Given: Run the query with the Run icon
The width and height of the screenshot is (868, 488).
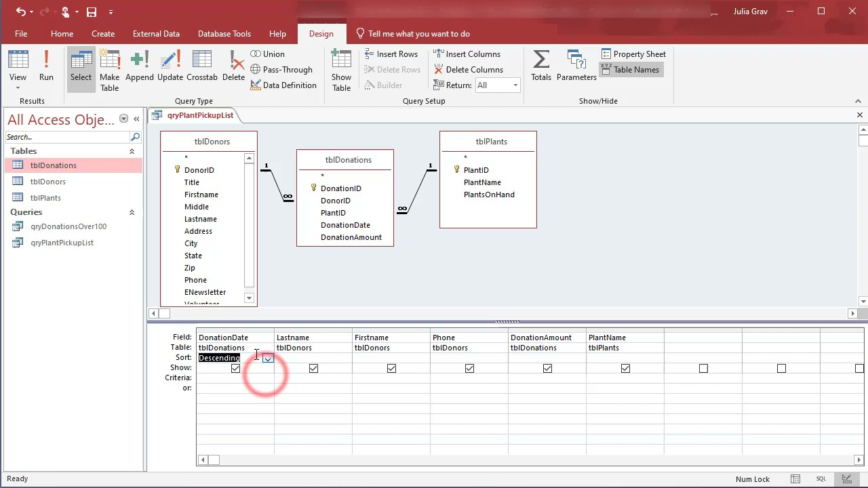Looking at the screenshot, I should (x=46, y=66).
